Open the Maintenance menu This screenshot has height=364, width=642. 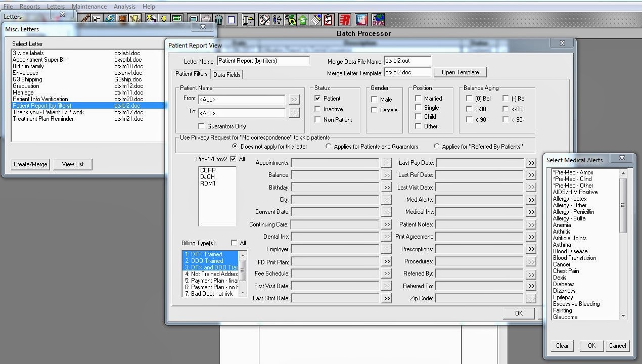point(89,7)
